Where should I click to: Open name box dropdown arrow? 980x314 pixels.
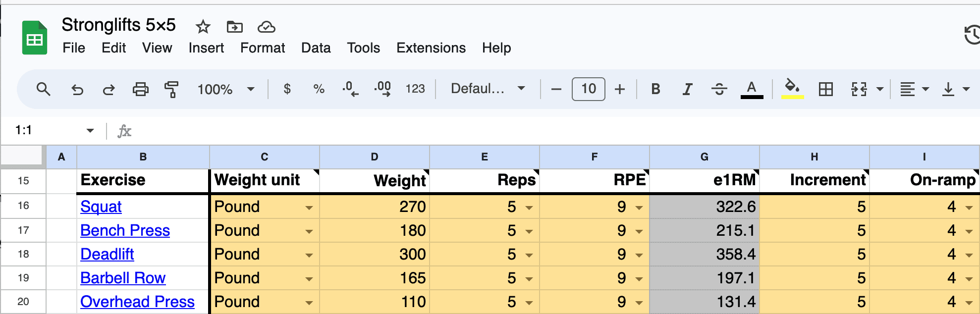pos(90,131)
